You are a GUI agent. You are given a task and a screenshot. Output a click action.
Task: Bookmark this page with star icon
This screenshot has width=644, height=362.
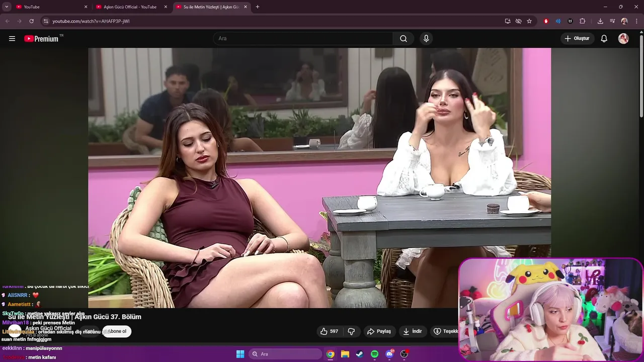pyautogui.click(x=529, y=21)
